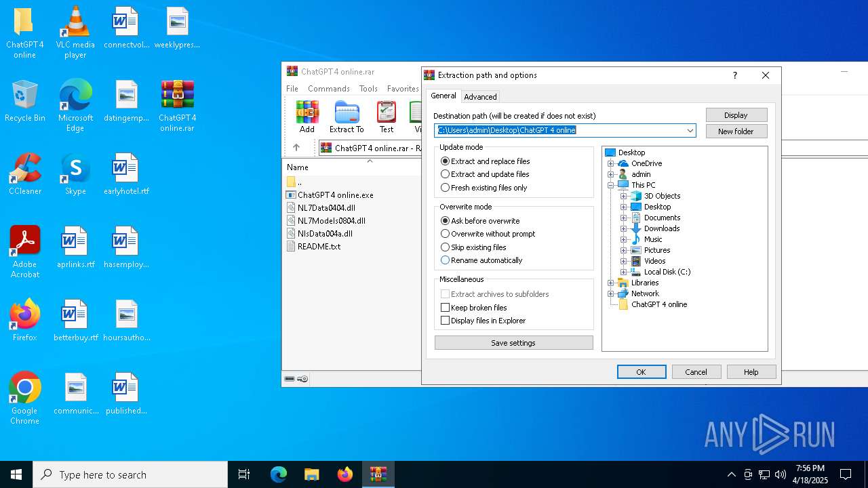Screen dimensions: 868x488
Task: Select ChatGPT 4 online folder in tree
Action: click(x=652, y=304)
